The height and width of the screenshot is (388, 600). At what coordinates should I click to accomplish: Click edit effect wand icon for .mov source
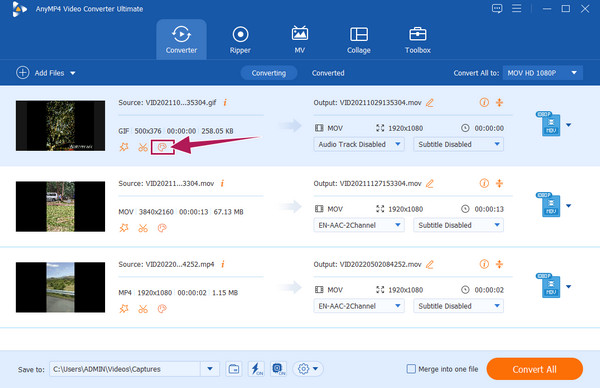(124, 228)
